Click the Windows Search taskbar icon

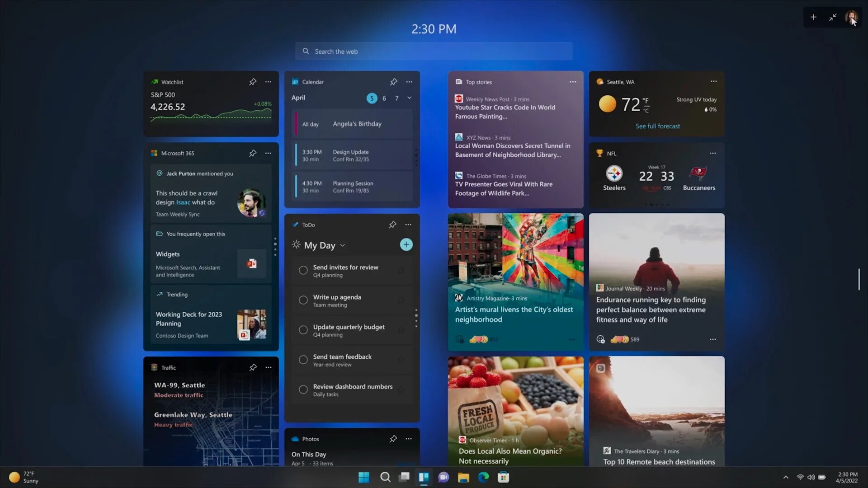pos(385,477)
